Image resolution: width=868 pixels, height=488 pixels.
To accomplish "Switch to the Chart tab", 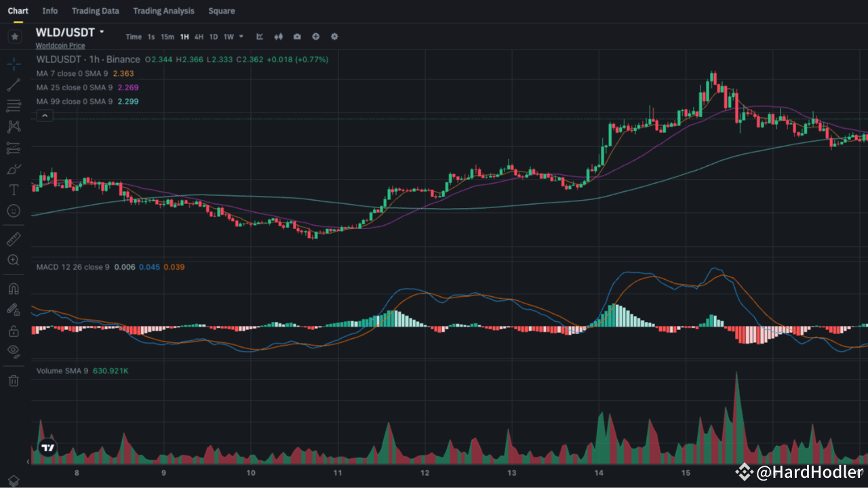I will [x=18, y=11].
